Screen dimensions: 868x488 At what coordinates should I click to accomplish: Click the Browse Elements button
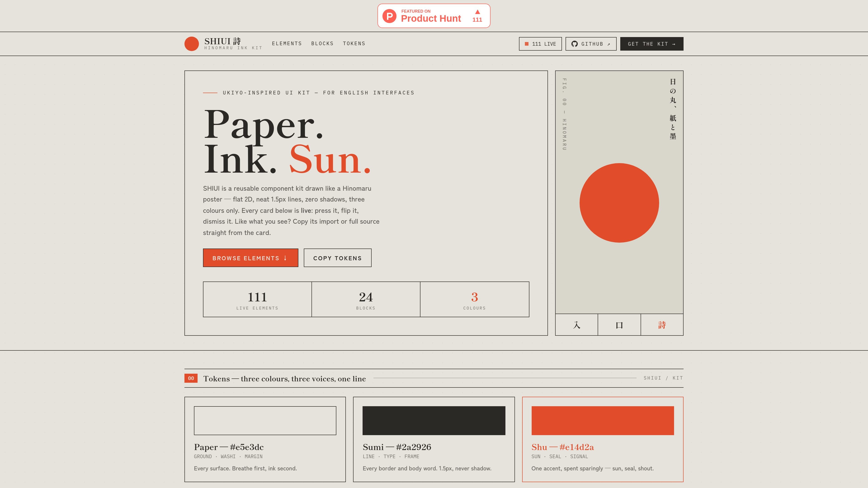(x=250, y=258)
